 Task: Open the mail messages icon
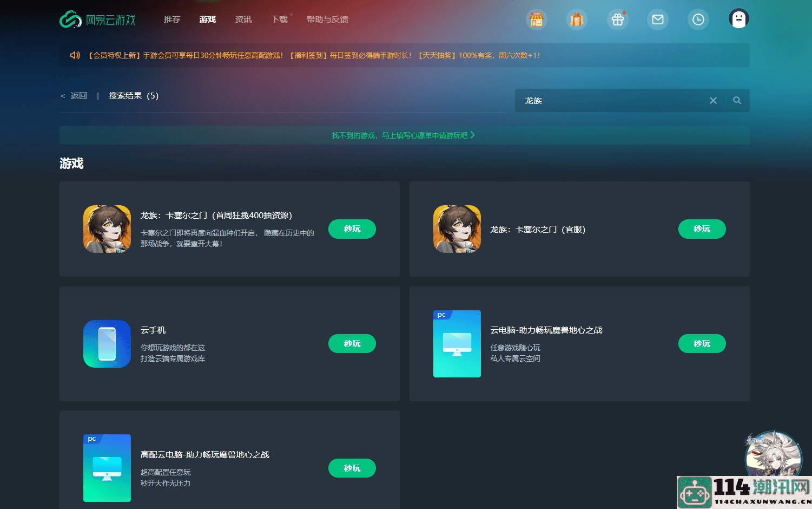pyautogui.click(x=658, y=20)
